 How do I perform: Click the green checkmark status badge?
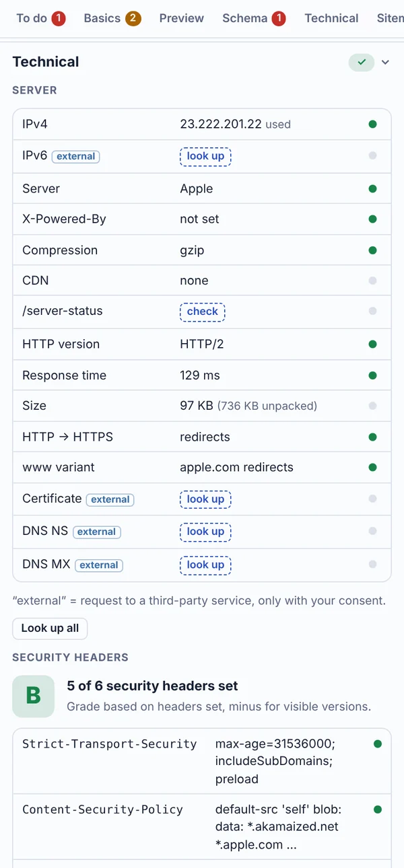click(362, 62)
